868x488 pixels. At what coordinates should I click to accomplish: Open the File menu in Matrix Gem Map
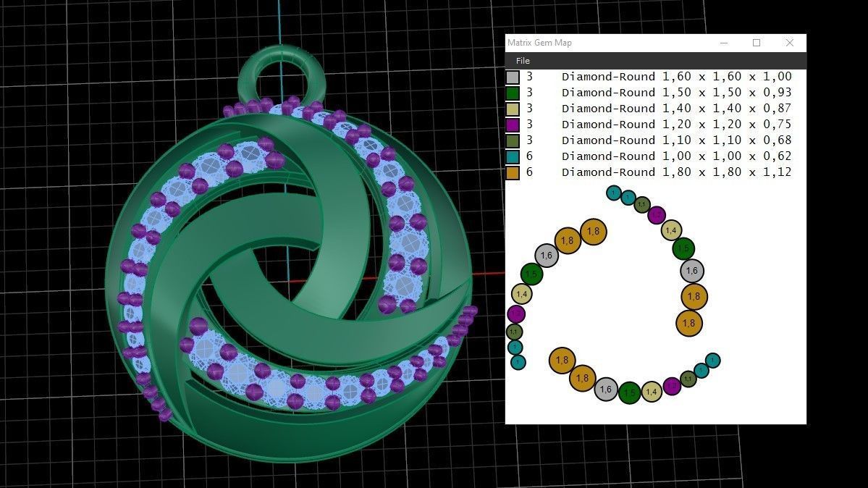[x=523, y=61]
